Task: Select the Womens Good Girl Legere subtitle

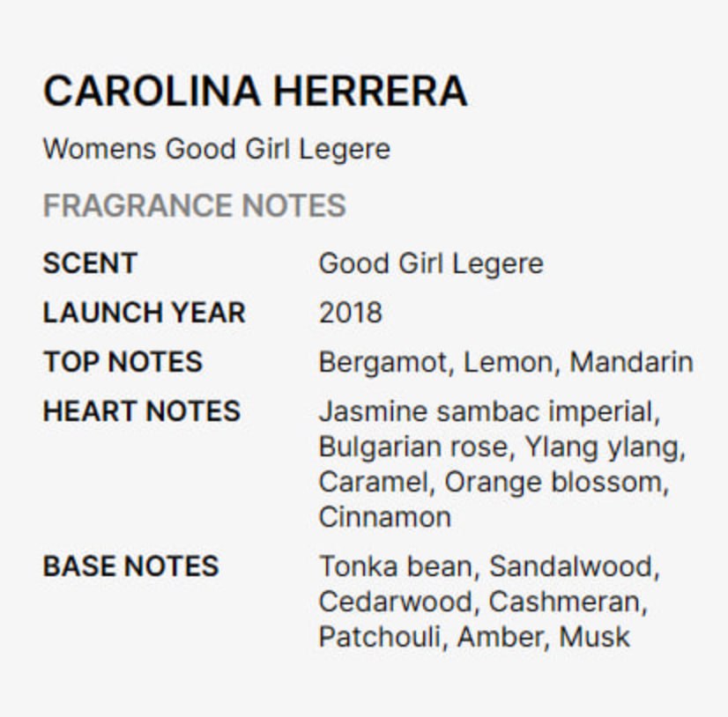Action: click(216, 148)
